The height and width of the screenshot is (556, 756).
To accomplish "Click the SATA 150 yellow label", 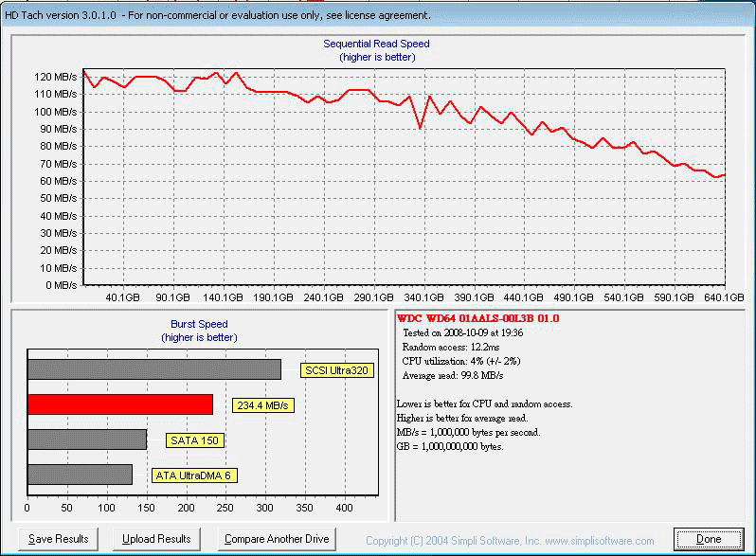I will 194,440.
